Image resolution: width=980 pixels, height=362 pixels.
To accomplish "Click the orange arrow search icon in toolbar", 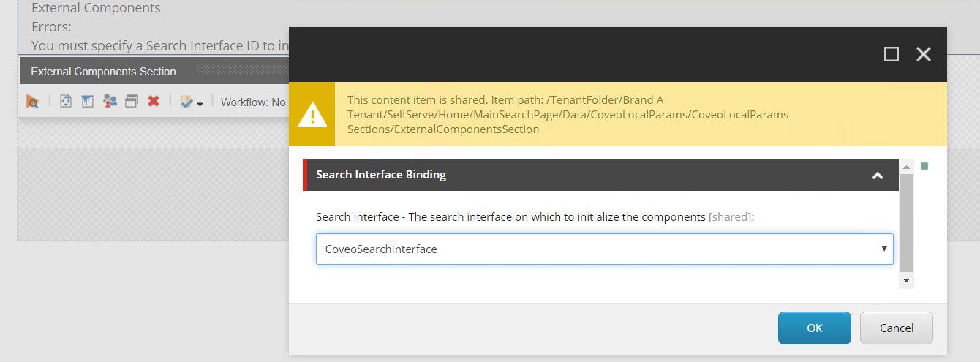I will (x=32, y=102).
